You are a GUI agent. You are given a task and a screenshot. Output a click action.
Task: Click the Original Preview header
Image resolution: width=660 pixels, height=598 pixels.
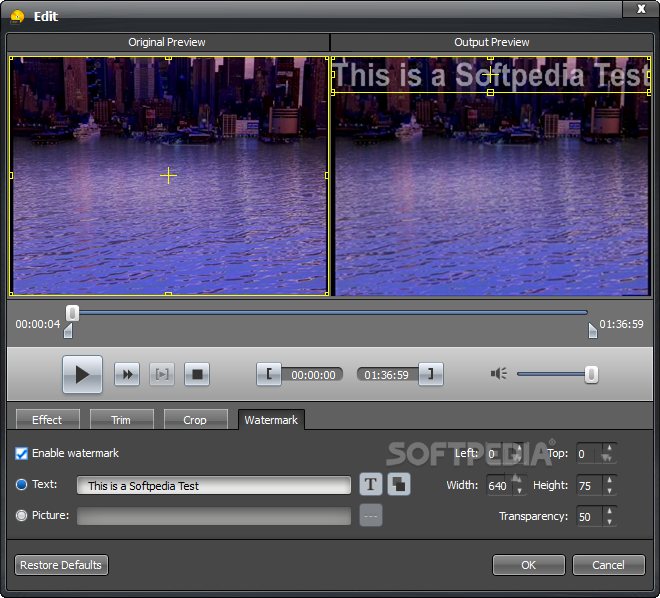pos(167,42)
